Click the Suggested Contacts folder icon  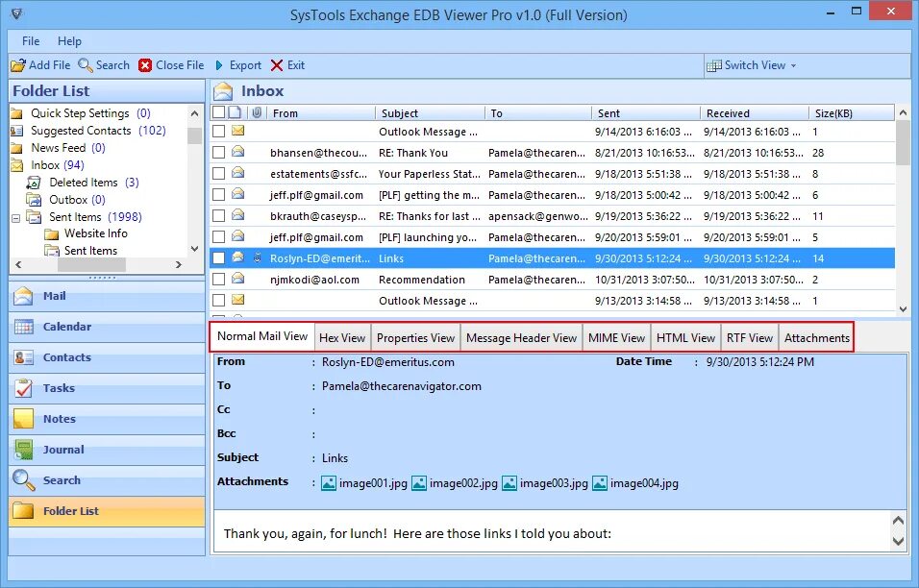[x=16, y=131]
